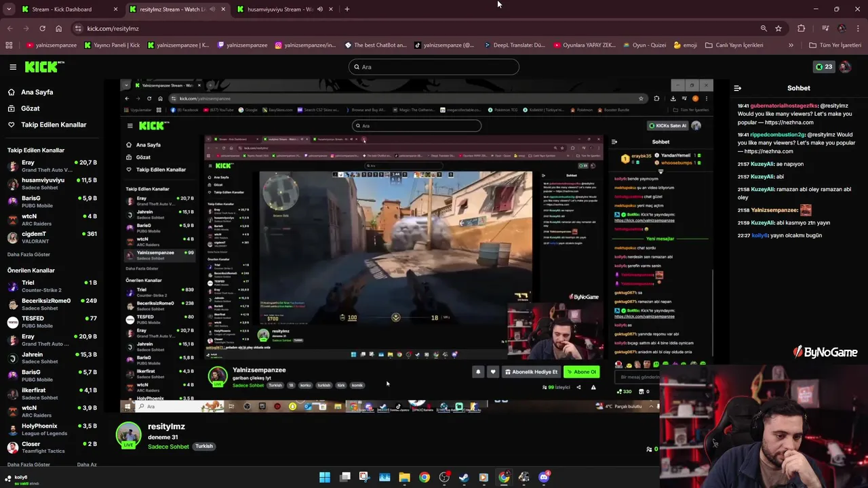The width and height of the screenshot is (868, 488).
Task: Close the Kick Dashboard tab
Action: (x=115, y=9)
